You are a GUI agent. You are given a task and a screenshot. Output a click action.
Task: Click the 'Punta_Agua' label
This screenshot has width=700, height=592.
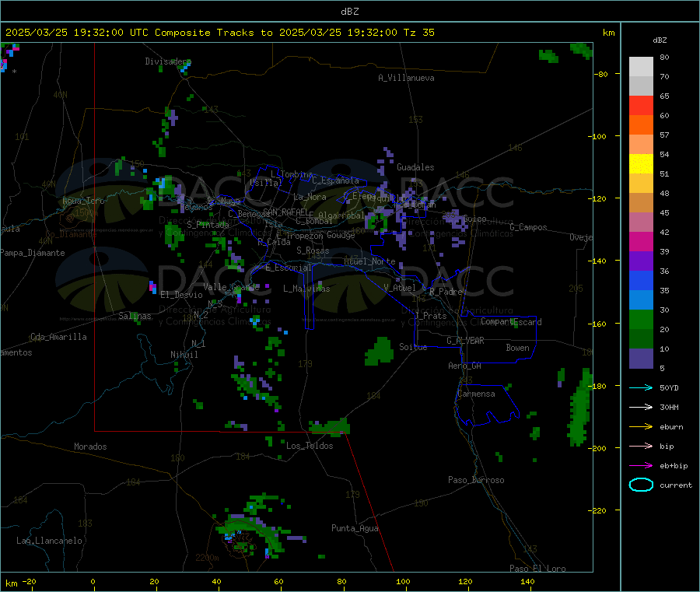355,528
